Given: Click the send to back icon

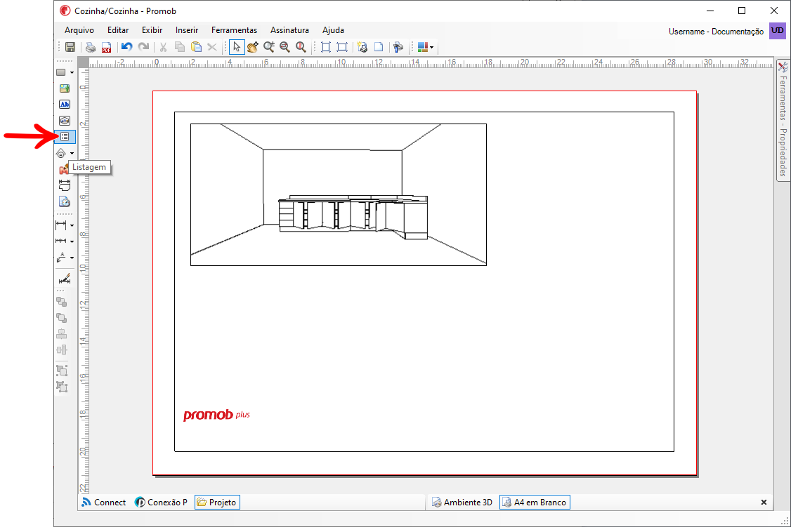Looking at the screenshot, I should 62,318.
